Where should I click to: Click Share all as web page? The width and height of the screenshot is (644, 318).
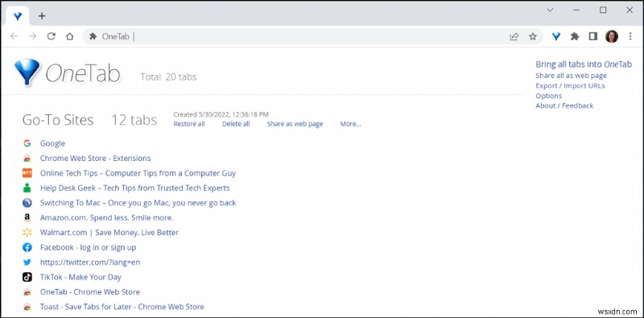pos(571,76)
